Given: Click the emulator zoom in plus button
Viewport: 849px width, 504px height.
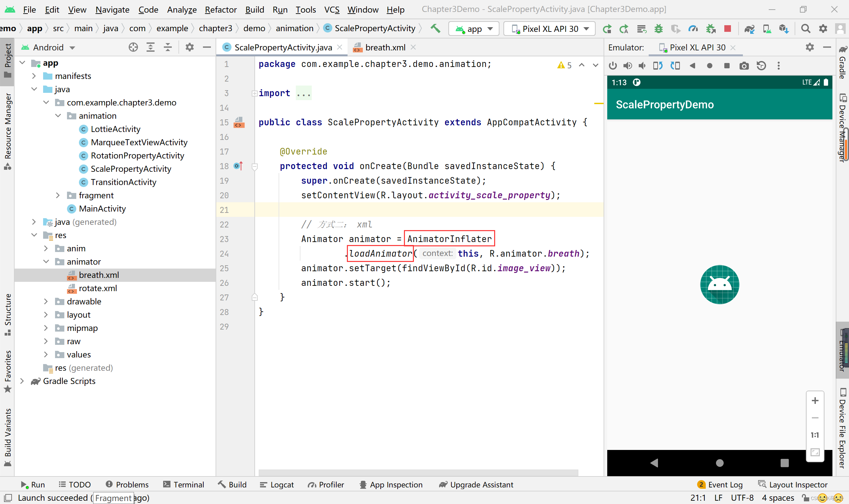Looking at the screenshot, I should (815, 401).
